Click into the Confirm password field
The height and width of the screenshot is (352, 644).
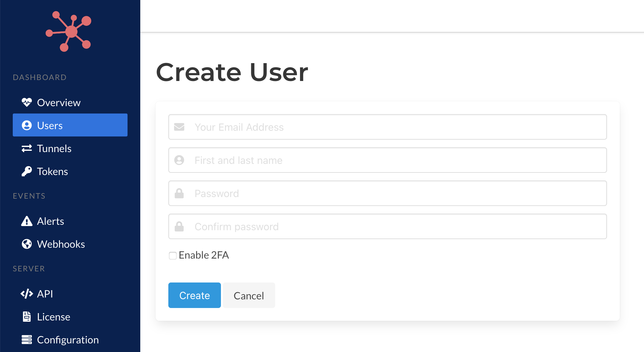click(x=387, y=226)
